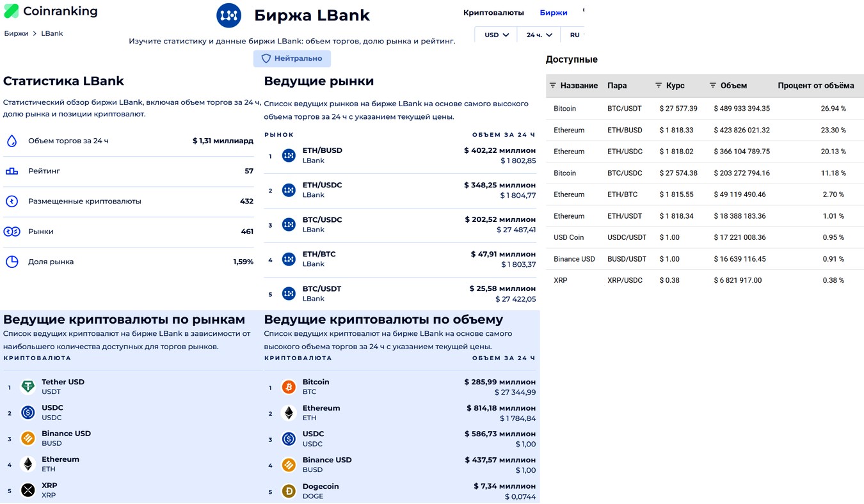
Task: Click filter icon on Курс column
Action: coord(659,85)
